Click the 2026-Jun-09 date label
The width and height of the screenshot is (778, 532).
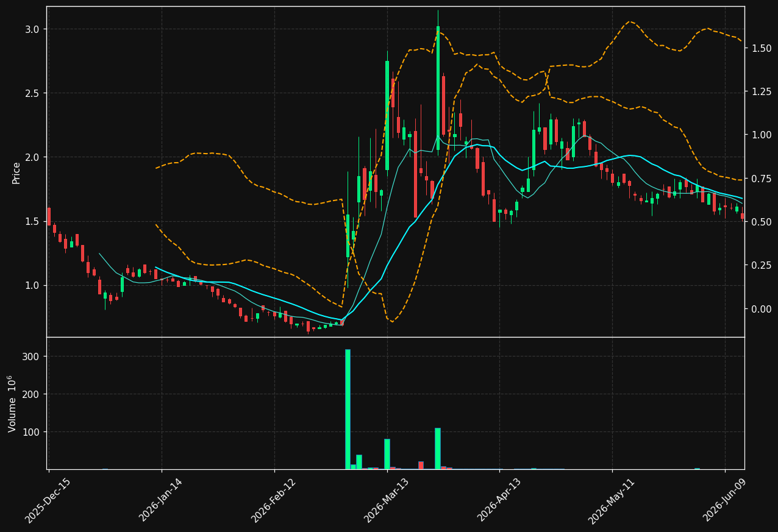pyautogui.click(x=725, y=500)
